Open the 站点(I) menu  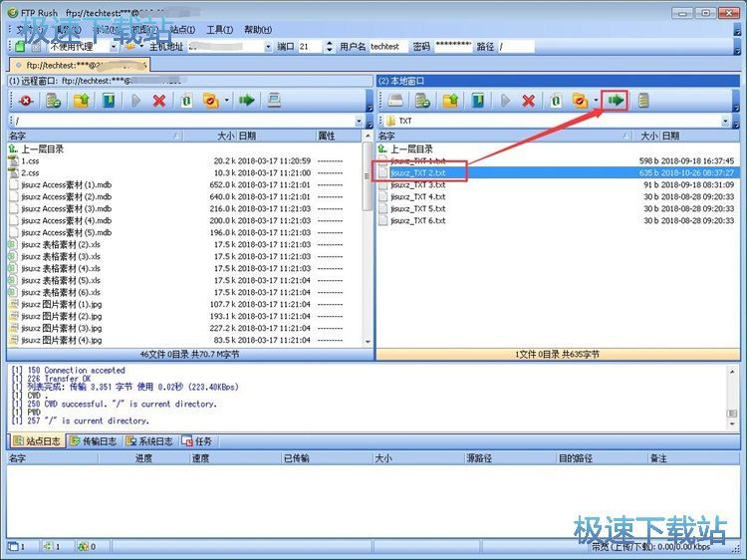coord(182,30)
